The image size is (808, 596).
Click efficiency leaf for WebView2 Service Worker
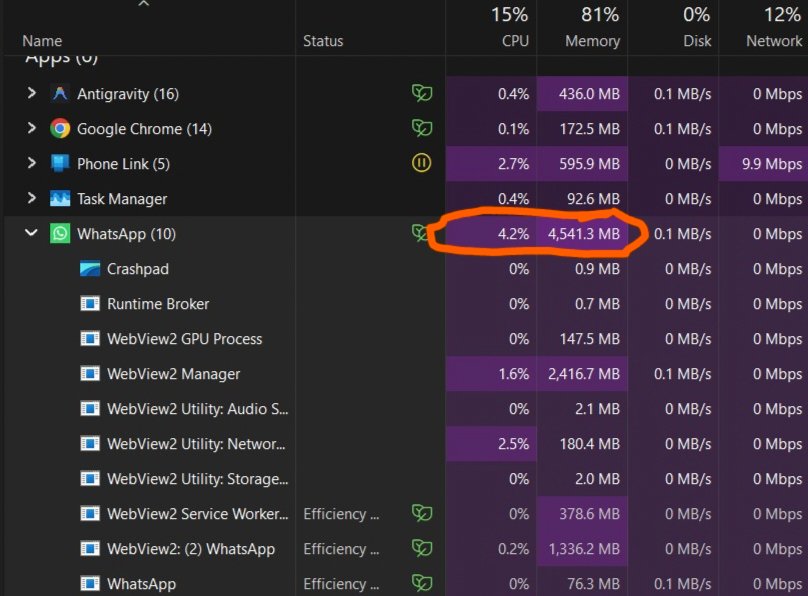[422, 514]
